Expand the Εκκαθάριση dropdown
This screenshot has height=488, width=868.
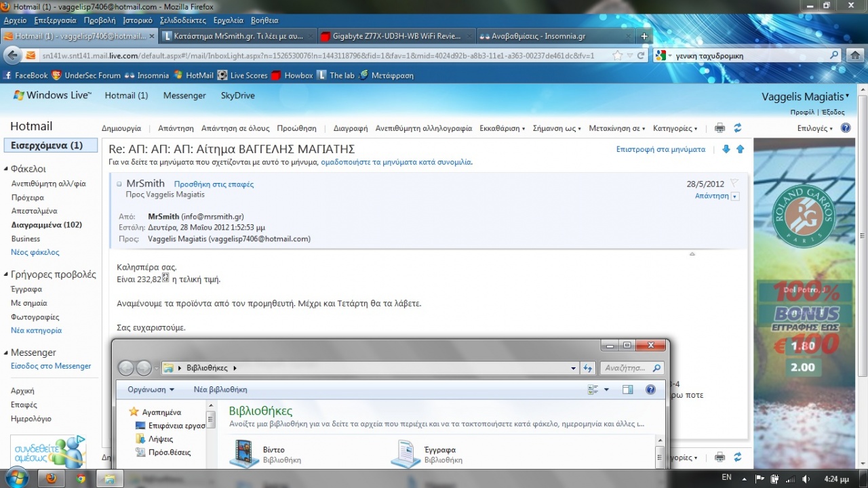click(502, 128)
